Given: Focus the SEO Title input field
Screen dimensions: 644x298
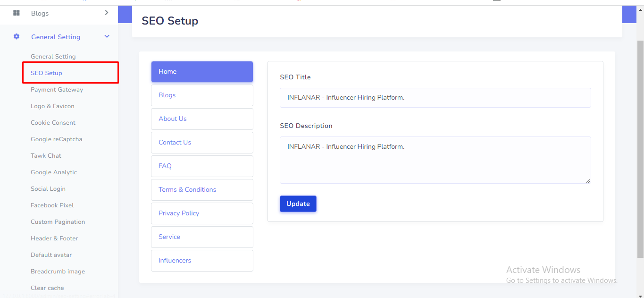Looking at the screenshot, I should 435,98.
